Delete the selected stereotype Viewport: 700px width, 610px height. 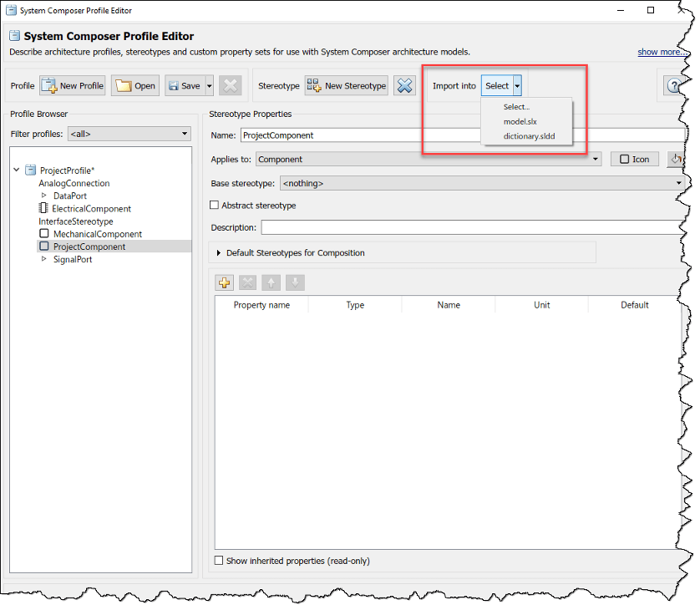pyautogui.click(x=404, y=85)
